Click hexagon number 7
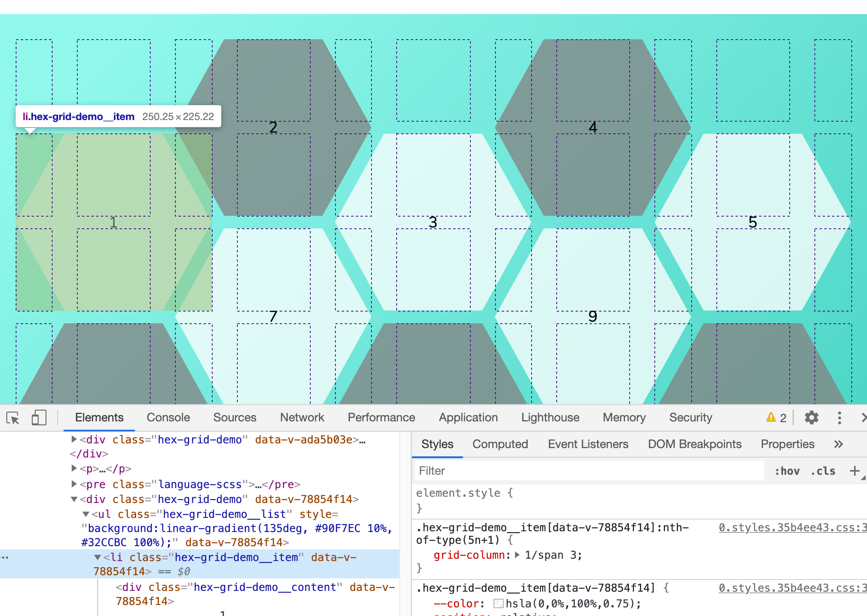The height and width of the screenshot is (616, 867). point(273,317)
